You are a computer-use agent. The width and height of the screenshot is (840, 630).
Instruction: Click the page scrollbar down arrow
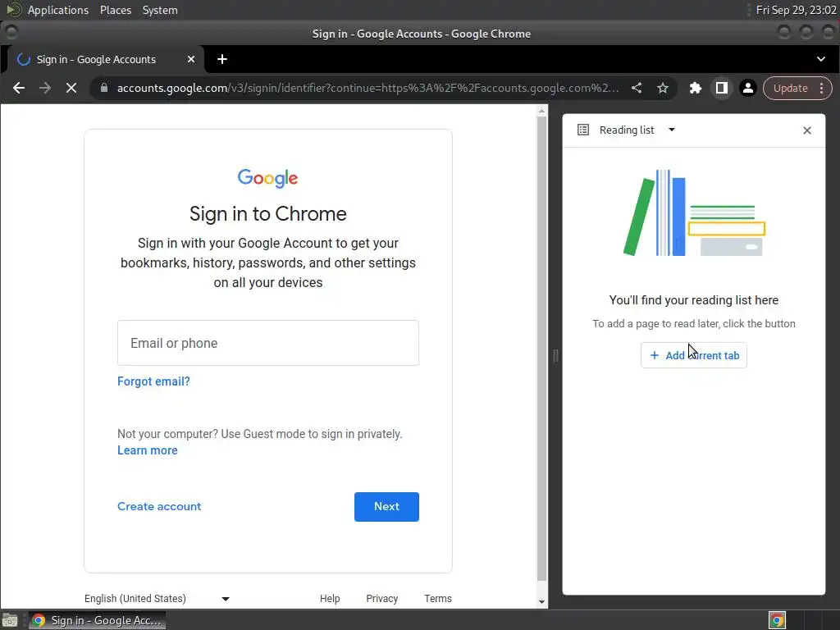541,602
